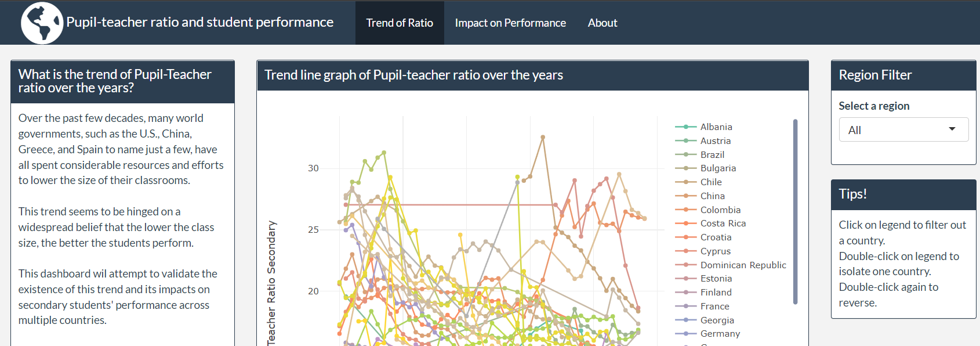The height and width of the screenshot is (346, 980).
Task: Toggle Germany in the legend
Action: pyautogui.click(x=720, y=334)
